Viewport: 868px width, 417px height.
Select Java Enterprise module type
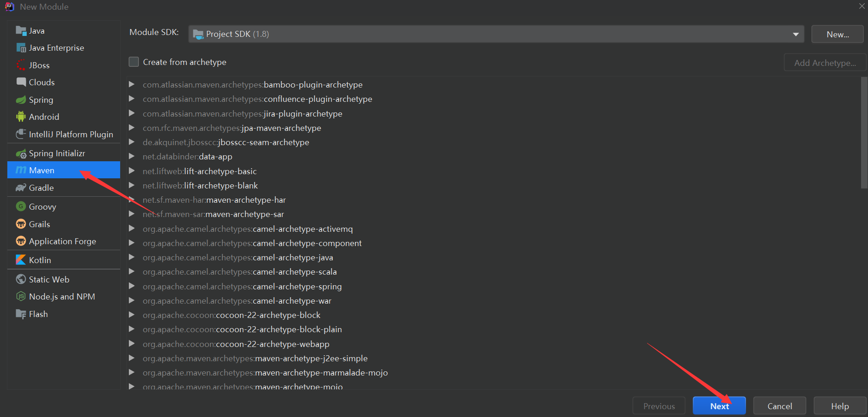click(64, 48)
